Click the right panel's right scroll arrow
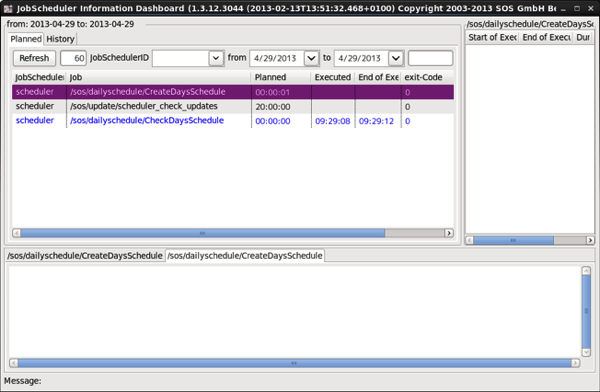 pyautogui.click(x=590, y=240)
